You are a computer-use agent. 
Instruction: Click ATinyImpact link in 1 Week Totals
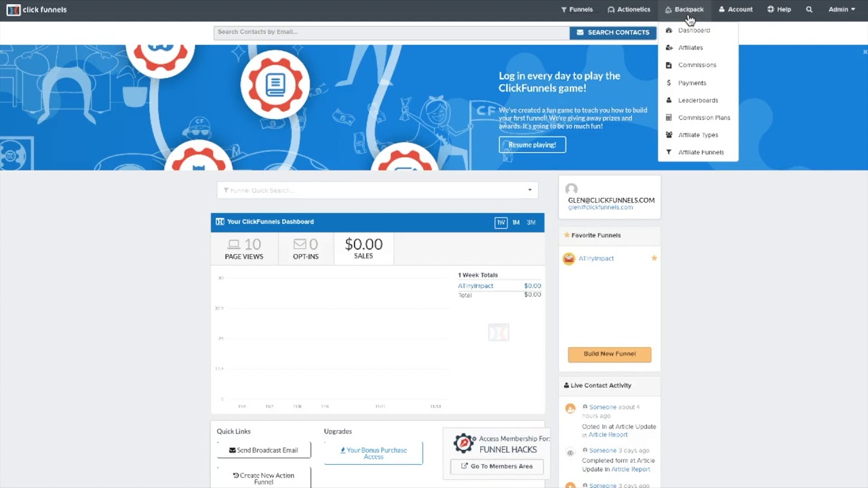coord(475,286)
